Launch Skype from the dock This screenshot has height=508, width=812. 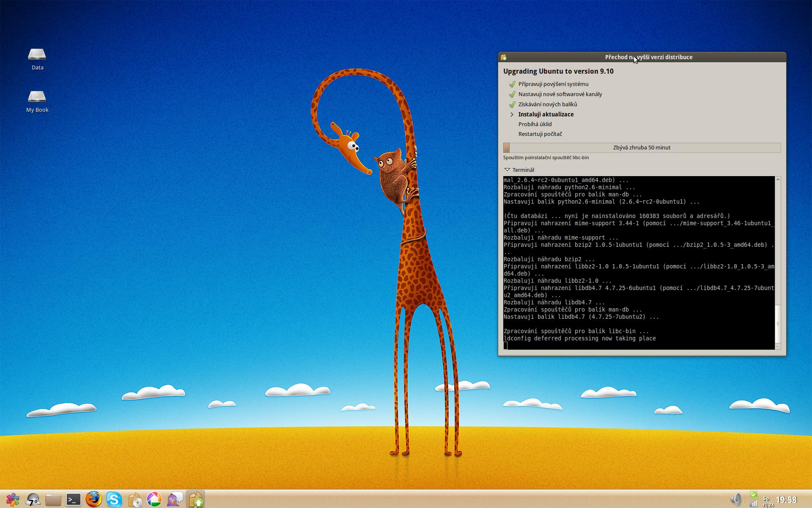point(114,500)
